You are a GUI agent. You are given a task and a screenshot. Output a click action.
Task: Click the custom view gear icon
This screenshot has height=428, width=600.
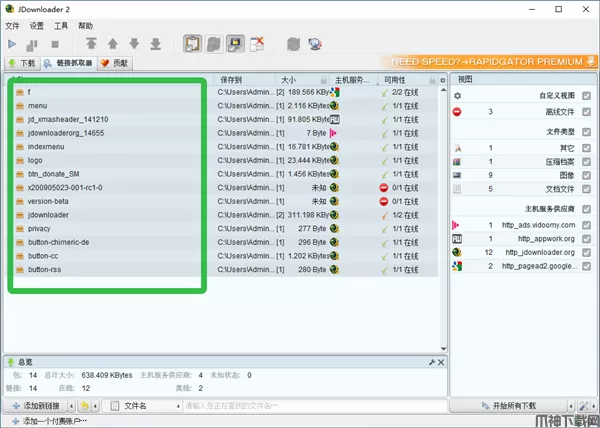pos(457,96)
